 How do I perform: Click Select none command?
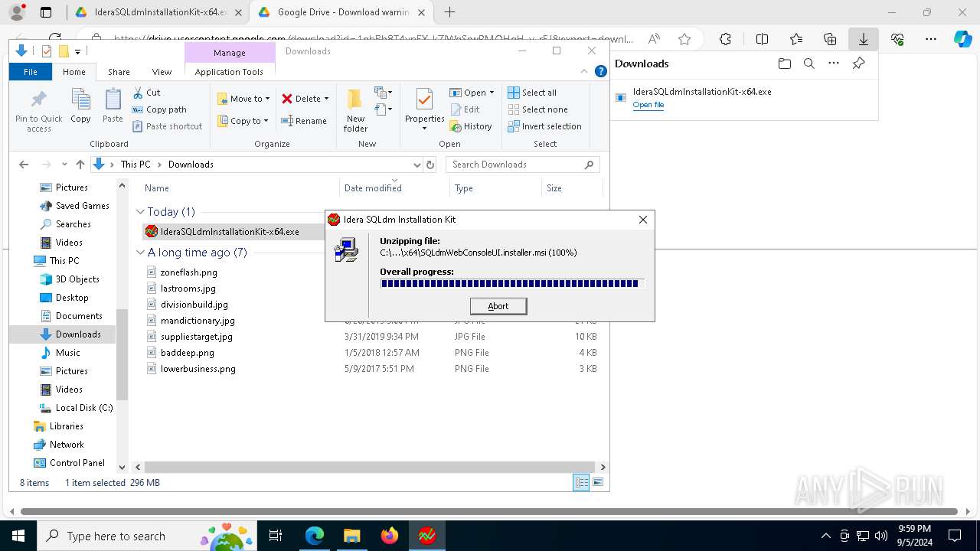coord(537,109)
